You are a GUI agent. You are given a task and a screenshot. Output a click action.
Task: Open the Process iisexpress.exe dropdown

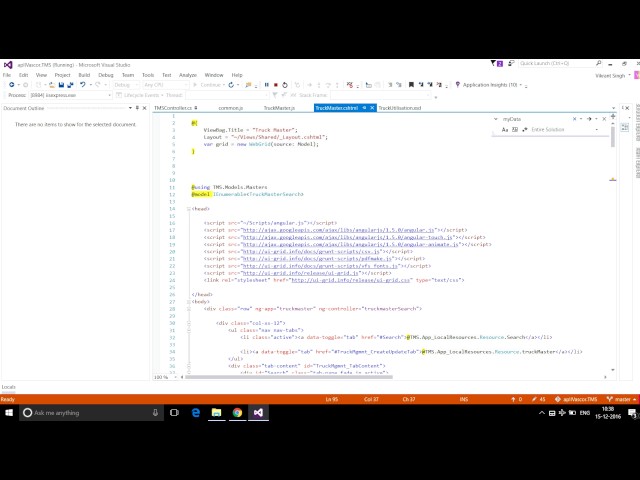70,95
